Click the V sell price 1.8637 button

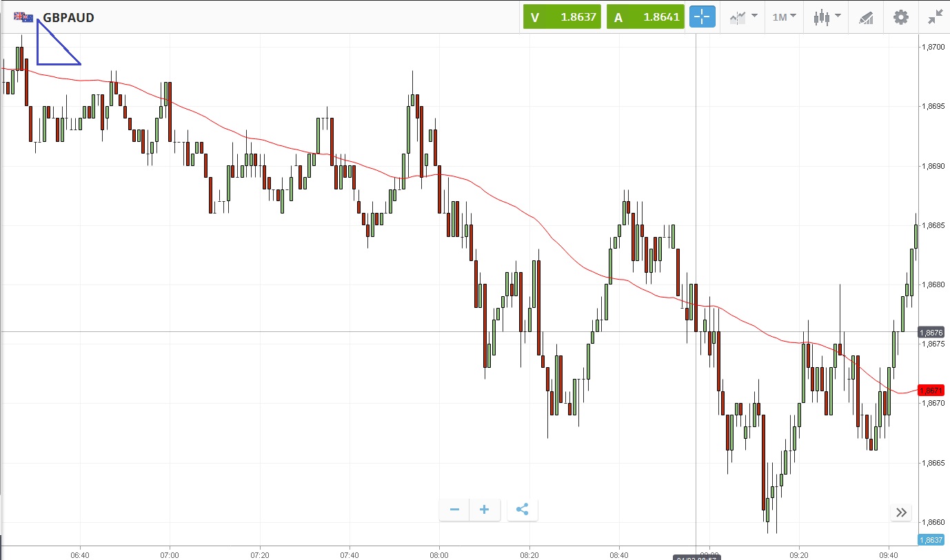click(x=561, y=17)
